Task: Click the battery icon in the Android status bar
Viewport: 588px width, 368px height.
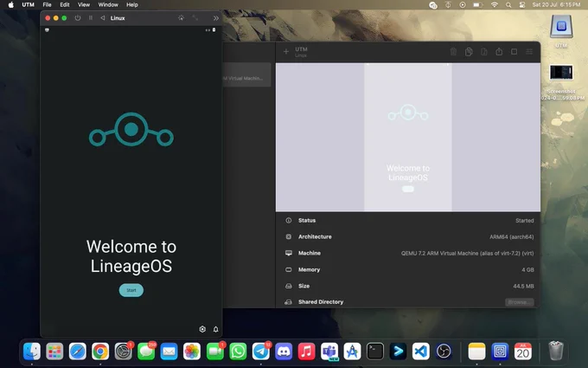Action: point(214,29)
